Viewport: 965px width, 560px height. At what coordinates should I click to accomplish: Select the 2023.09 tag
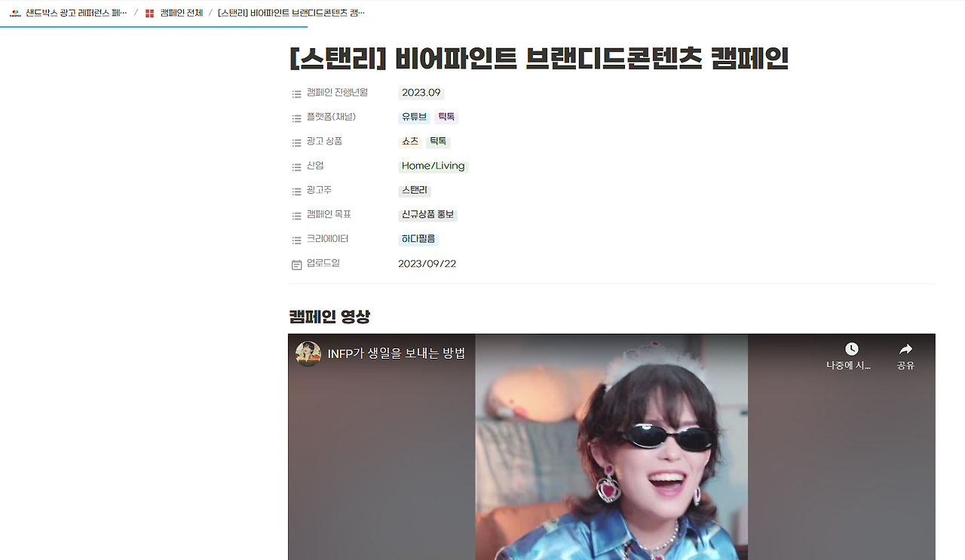(421, 93)
